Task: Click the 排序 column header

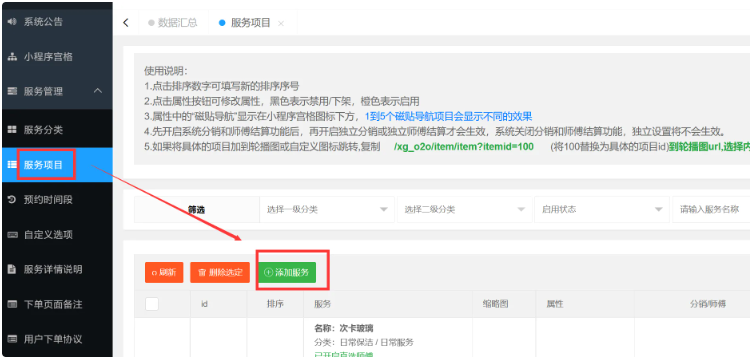Action: click(275, 304)
